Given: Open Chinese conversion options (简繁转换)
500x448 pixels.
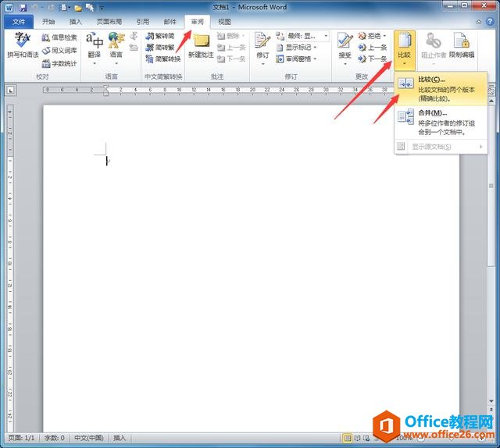Looking at the screenshot, I should point(163,59).
